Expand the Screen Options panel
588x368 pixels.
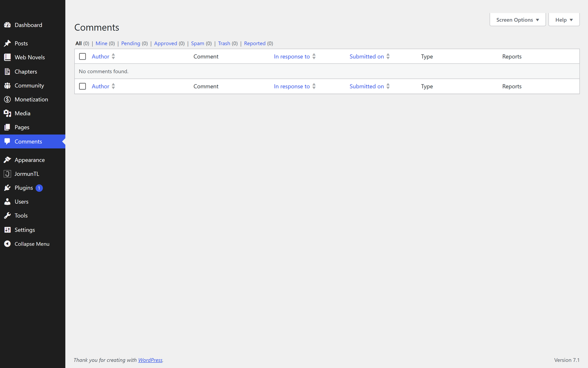coord(517,20)
